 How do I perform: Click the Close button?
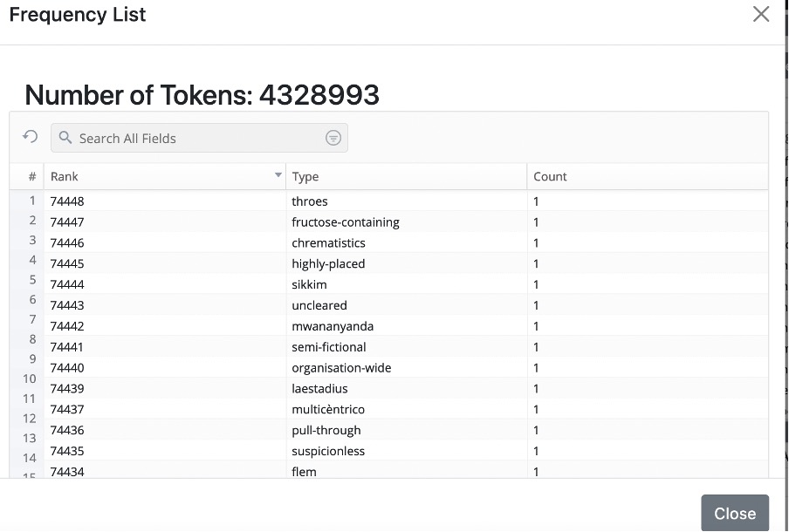click(734, 513)
